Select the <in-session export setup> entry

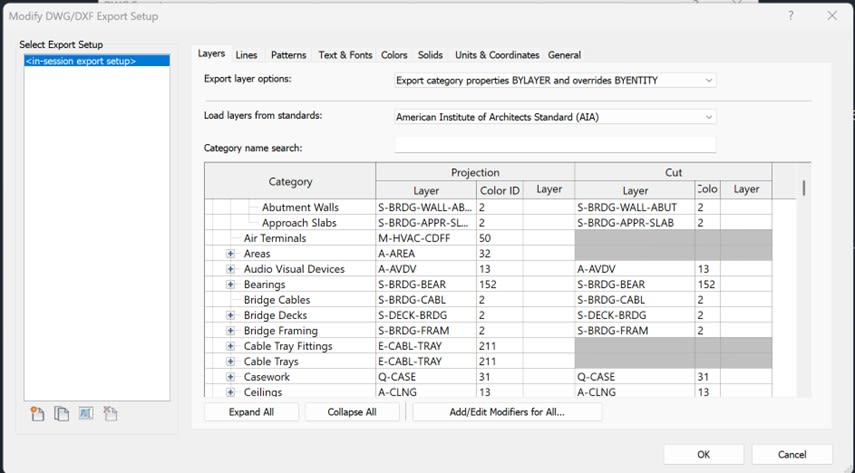pos(97,61)
